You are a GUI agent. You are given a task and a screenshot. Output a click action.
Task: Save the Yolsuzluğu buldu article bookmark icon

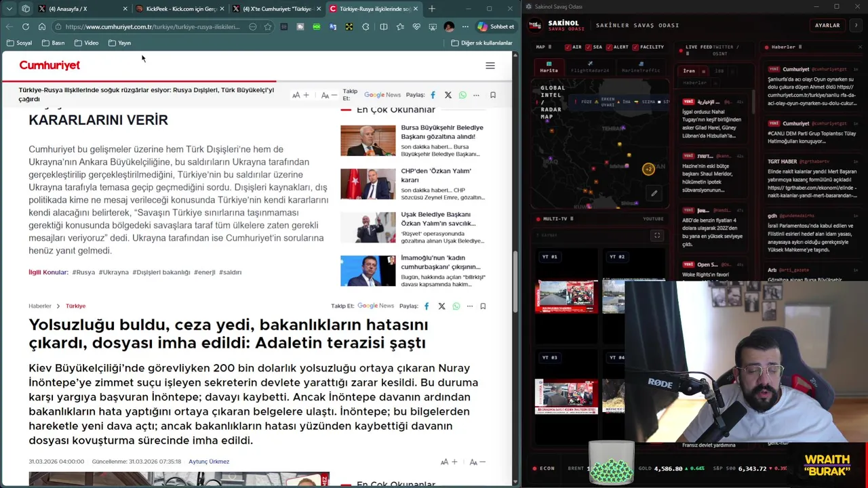[x=483, y=306]
